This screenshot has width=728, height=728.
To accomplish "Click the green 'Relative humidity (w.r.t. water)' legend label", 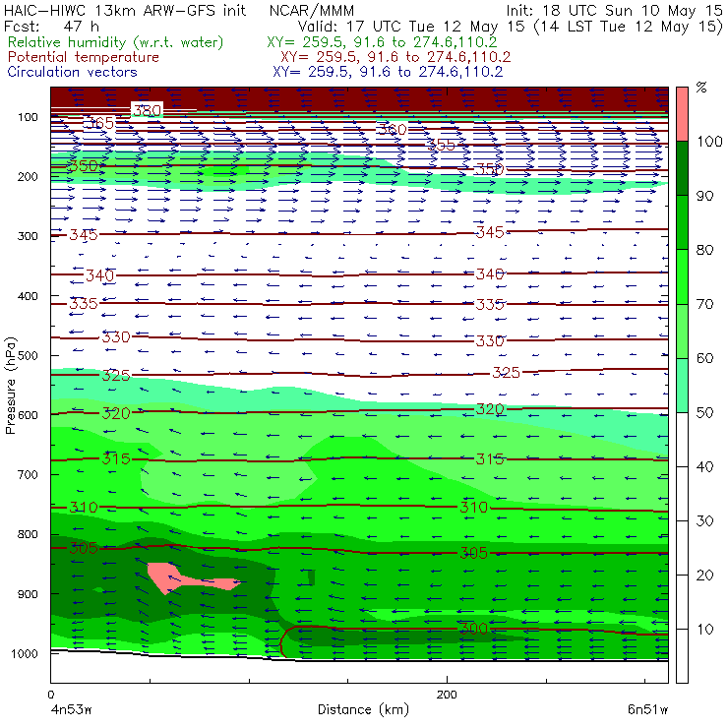I will tap(116, 42).
